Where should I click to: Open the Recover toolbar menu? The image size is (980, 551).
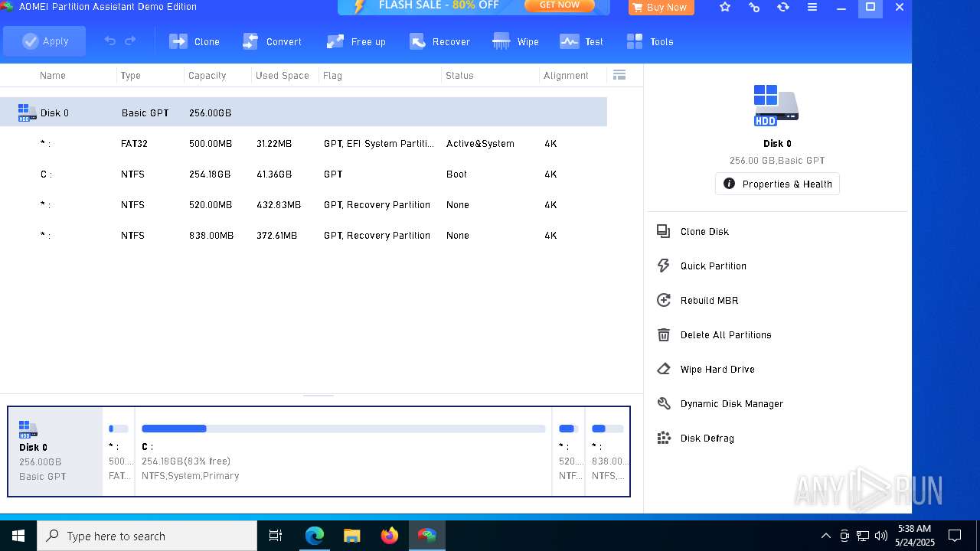[439, 41]
